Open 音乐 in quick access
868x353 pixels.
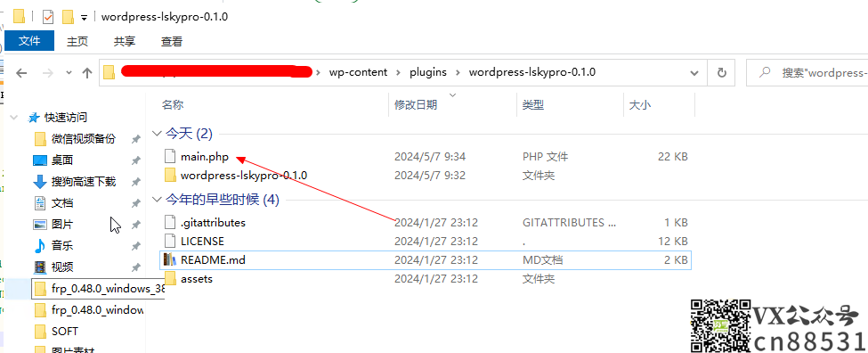[x=62, y=245]
